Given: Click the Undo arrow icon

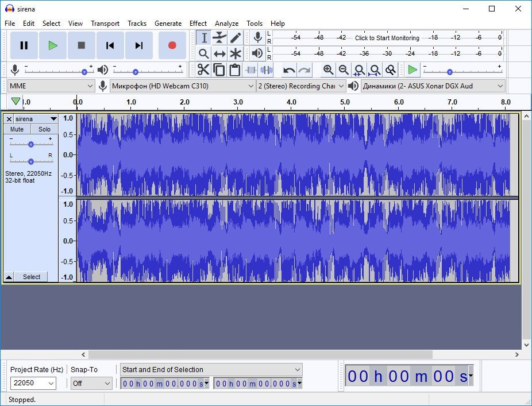Looking at the screenshot, I should click(x=289, y=70).
